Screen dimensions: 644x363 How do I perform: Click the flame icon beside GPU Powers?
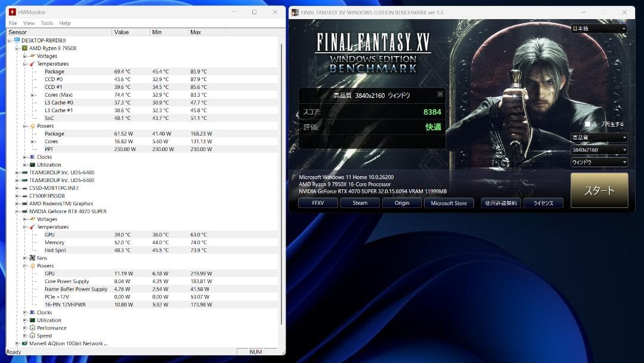coord(32,266)
